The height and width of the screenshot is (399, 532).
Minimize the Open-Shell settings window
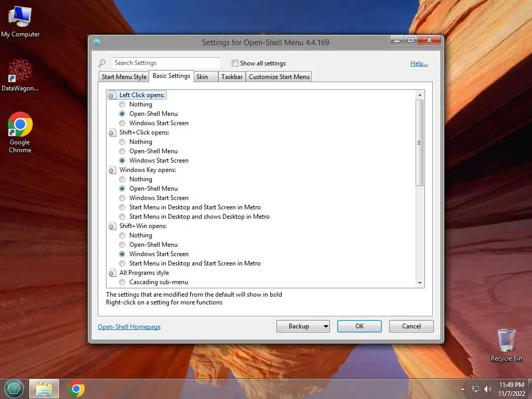coord(397,40)
